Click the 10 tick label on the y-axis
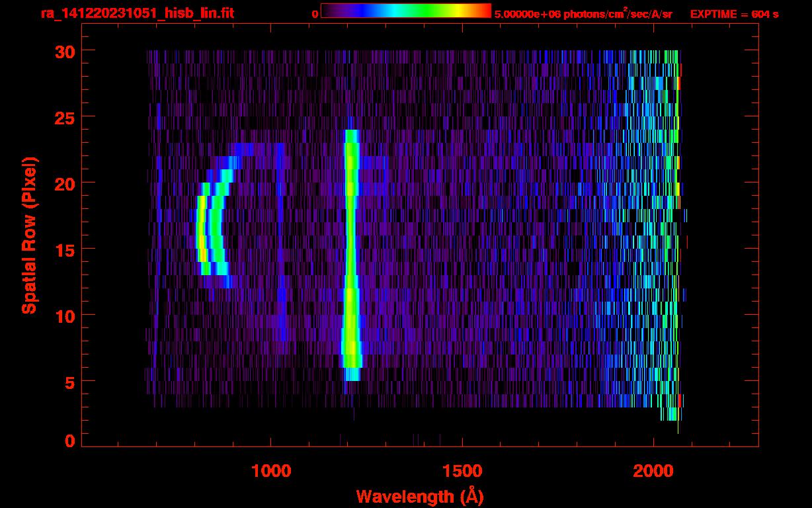812x508 pixels. (64, 316)
